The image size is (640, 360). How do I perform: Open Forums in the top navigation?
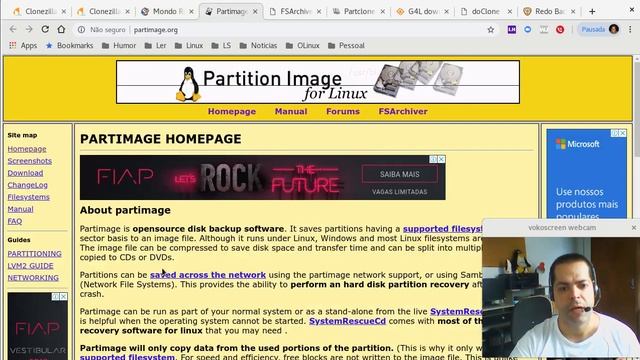pyautogui.click(x=343, y=111)
